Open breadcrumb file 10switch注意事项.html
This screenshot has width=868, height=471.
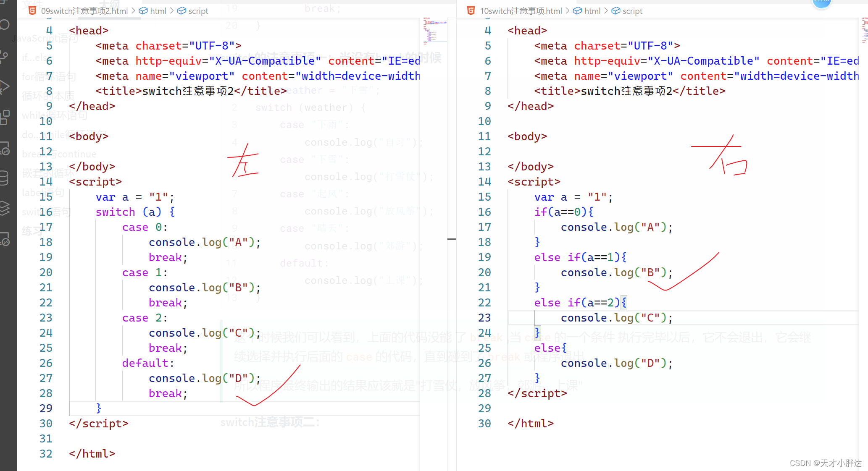click(521, 11)
